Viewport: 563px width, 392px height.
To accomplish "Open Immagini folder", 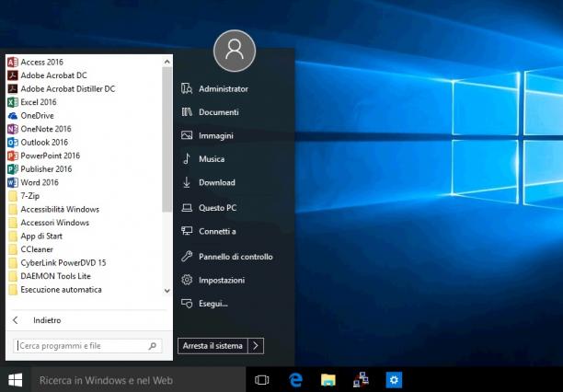I will [207, 135].
